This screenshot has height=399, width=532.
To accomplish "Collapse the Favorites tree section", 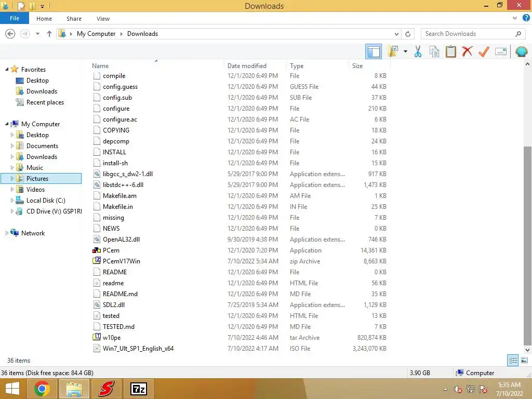I will (7, 69).
